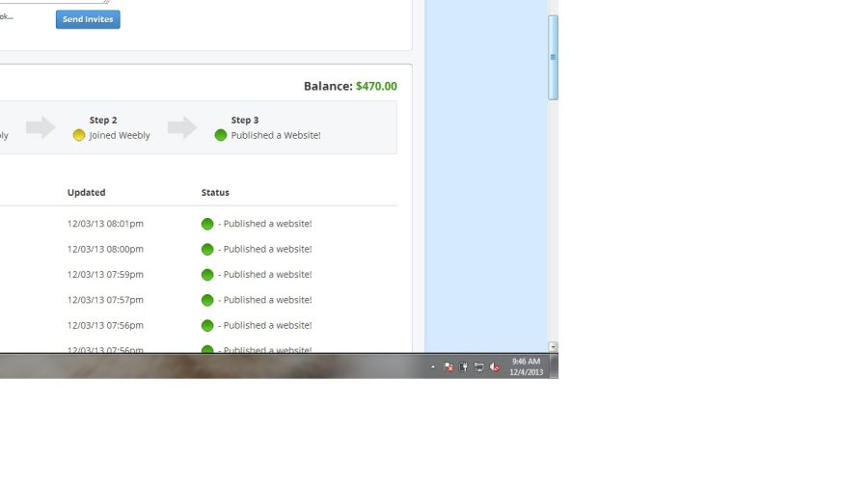Show hidden tray icons arrow

click(433, 366)
